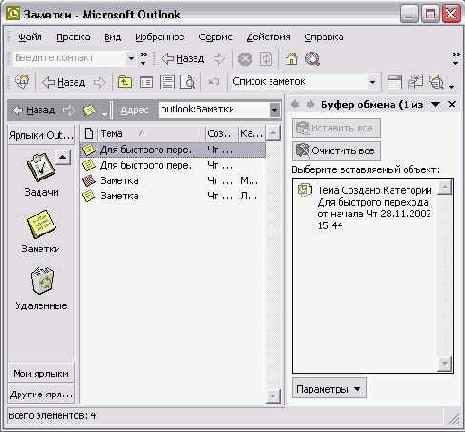This screenshot has width=465, height=432.
Task: Toggle the Folder list pane icon
Action: coord(146,82)
